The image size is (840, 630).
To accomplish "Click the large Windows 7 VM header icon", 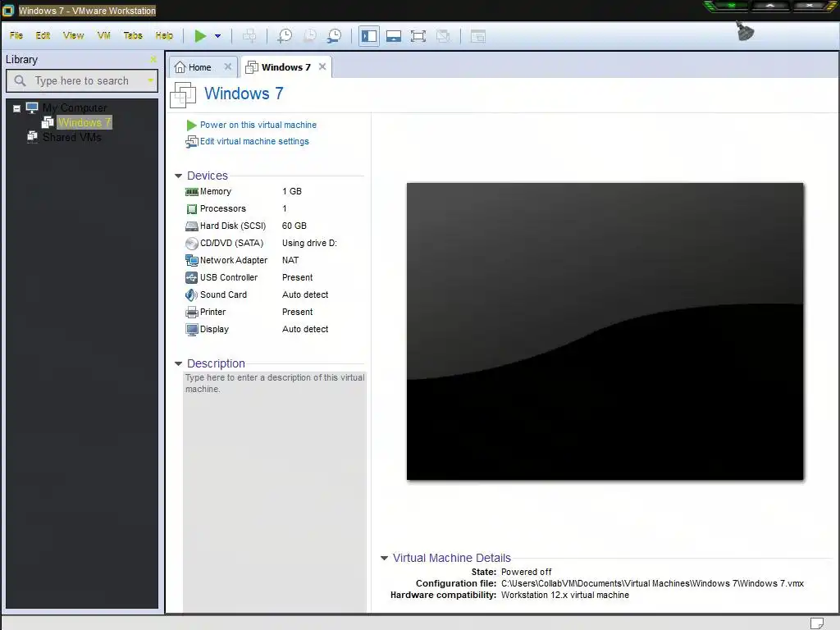I will pos(183,95).
